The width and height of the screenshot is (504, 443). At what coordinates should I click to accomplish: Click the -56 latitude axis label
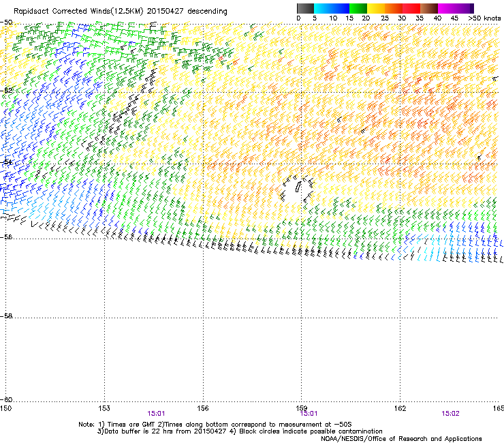click(7, 236)
